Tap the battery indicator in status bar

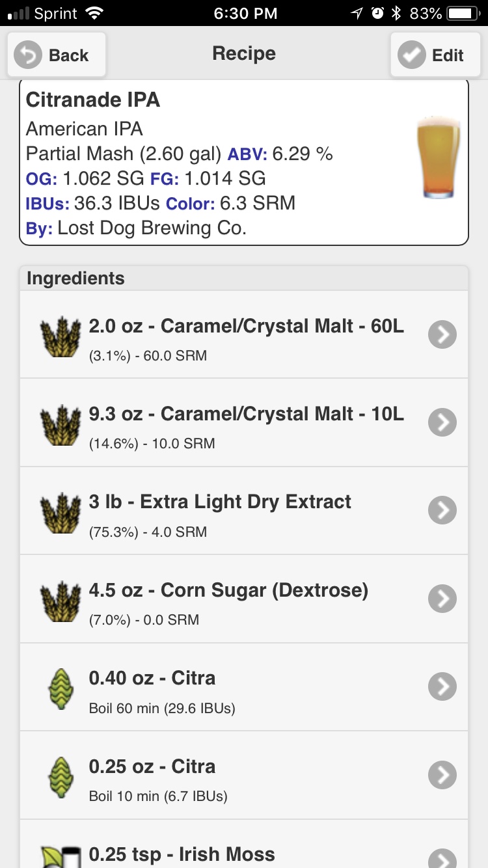[463, 13]
